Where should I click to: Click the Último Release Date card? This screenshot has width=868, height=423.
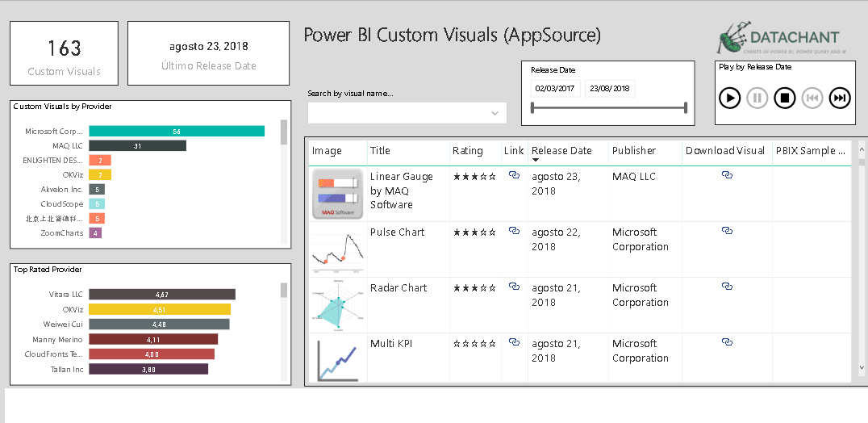[209, 54]
